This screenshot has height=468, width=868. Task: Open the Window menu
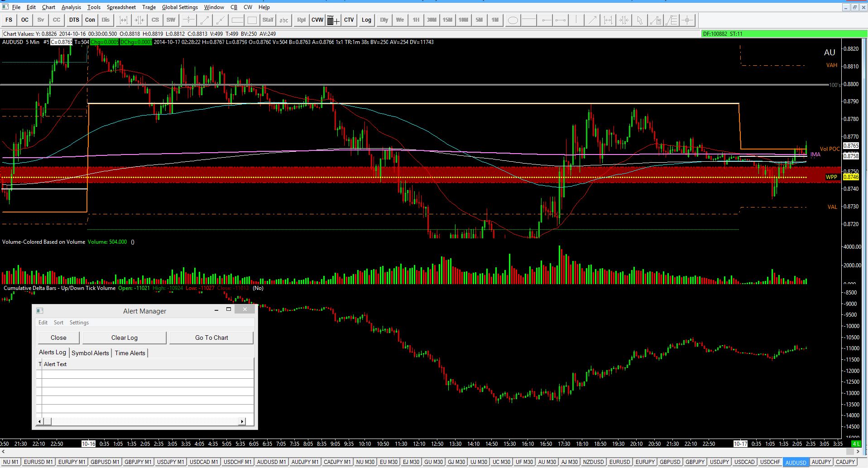coord(214,7)
